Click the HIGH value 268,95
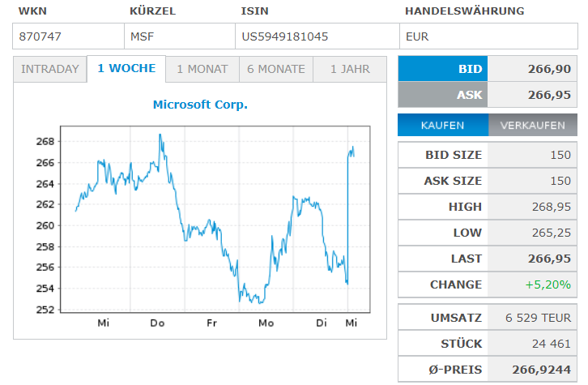The width and height of the screenshot is (588, 385). pyautogui.click(x=552, y=207)
